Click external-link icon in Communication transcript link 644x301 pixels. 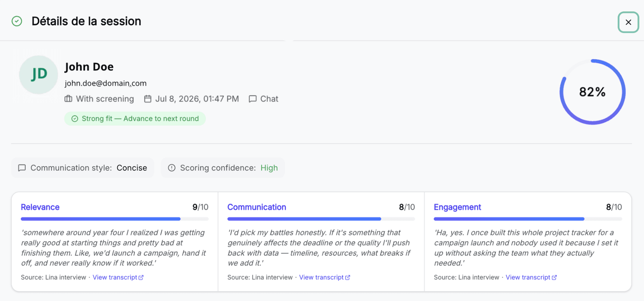point(348,278)
